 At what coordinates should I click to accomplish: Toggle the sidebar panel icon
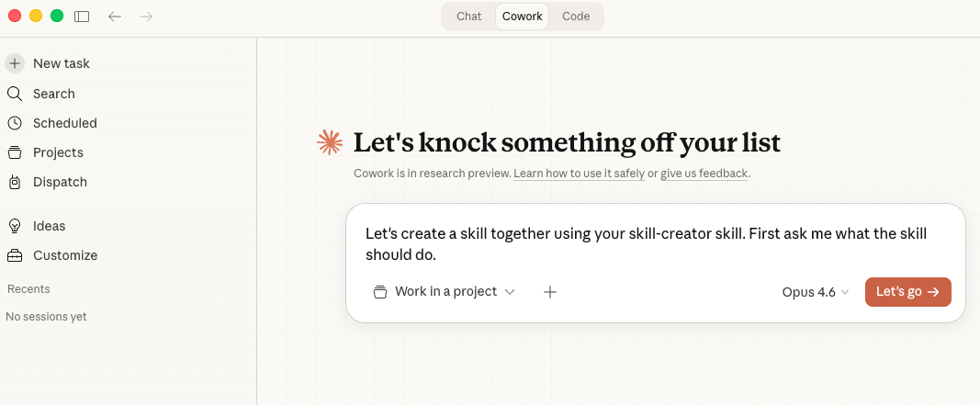(82, 17)
